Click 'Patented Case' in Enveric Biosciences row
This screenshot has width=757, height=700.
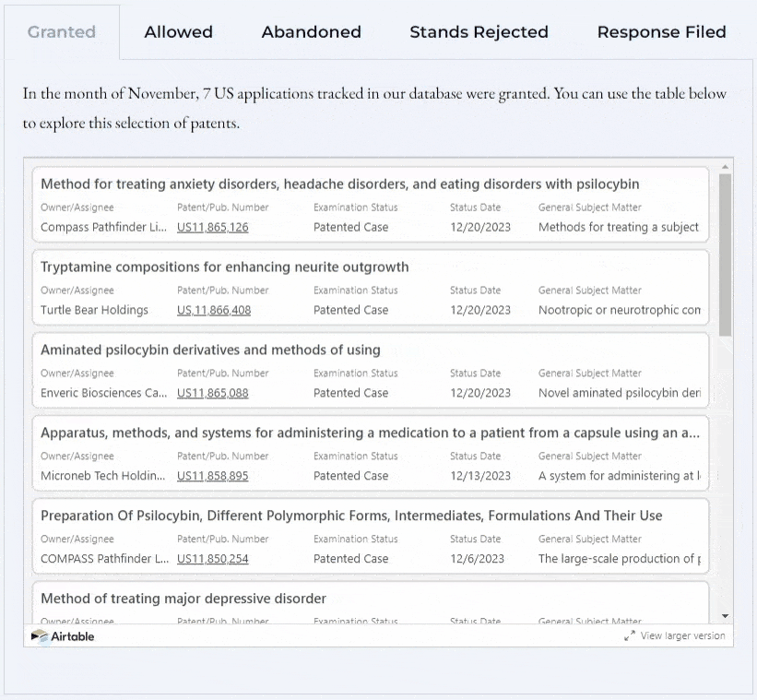tap(351, 393)
